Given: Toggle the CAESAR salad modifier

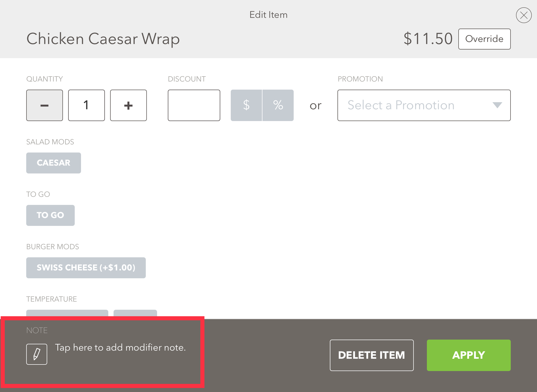Looking at the screenshot, I should tap(53, 163).
